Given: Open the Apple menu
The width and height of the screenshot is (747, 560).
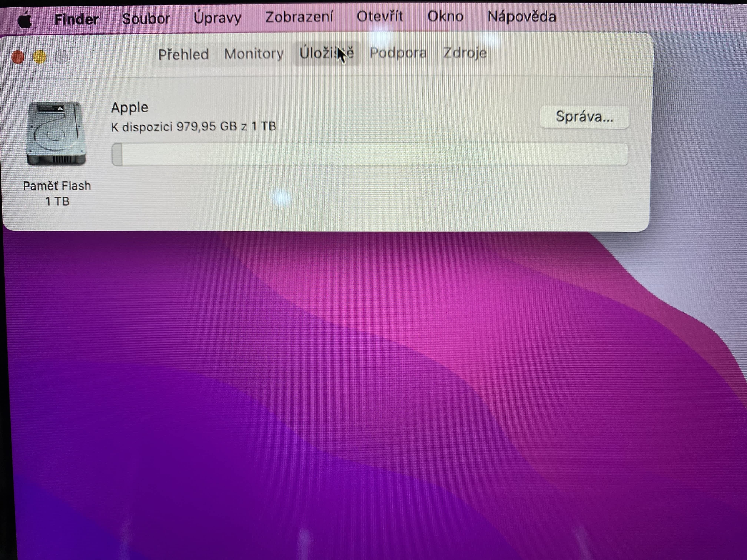Looking at the screenshot, I should pos(25,19).
